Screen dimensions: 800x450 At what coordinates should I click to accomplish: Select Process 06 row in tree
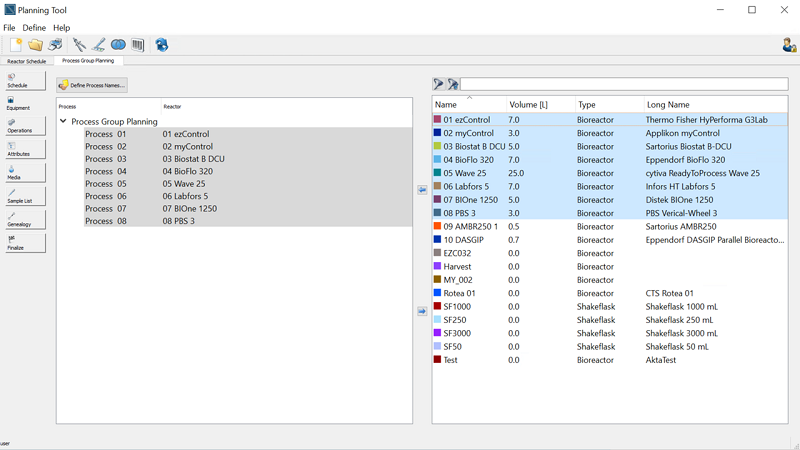[x=248, y=196]
